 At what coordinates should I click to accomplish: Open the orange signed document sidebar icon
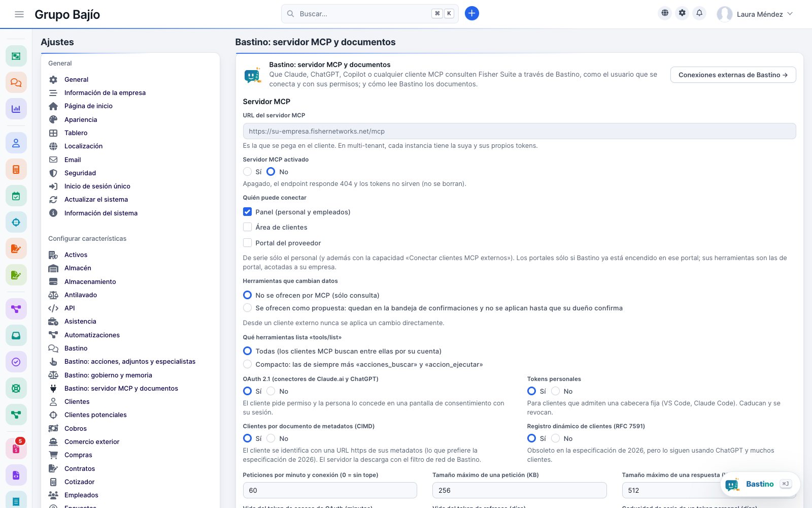point(16,249)
